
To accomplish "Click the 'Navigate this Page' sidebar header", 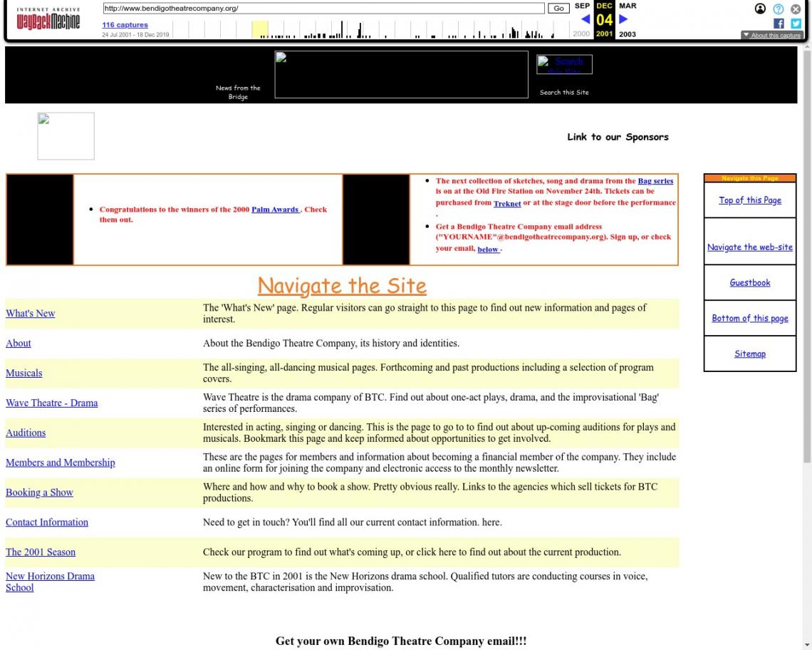I will point(750,178).
